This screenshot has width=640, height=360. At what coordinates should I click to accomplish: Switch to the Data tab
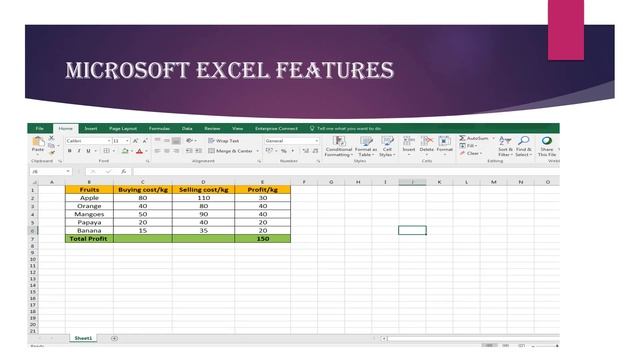click(187, 129)
